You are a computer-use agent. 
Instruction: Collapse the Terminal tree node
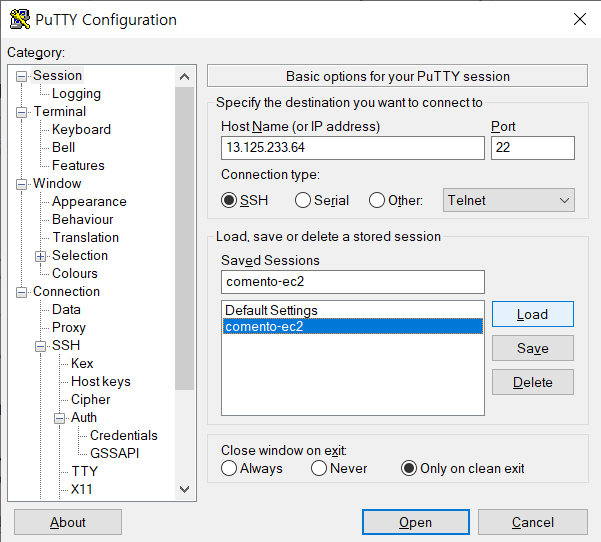pyautogui.click(x=21, y=112)
